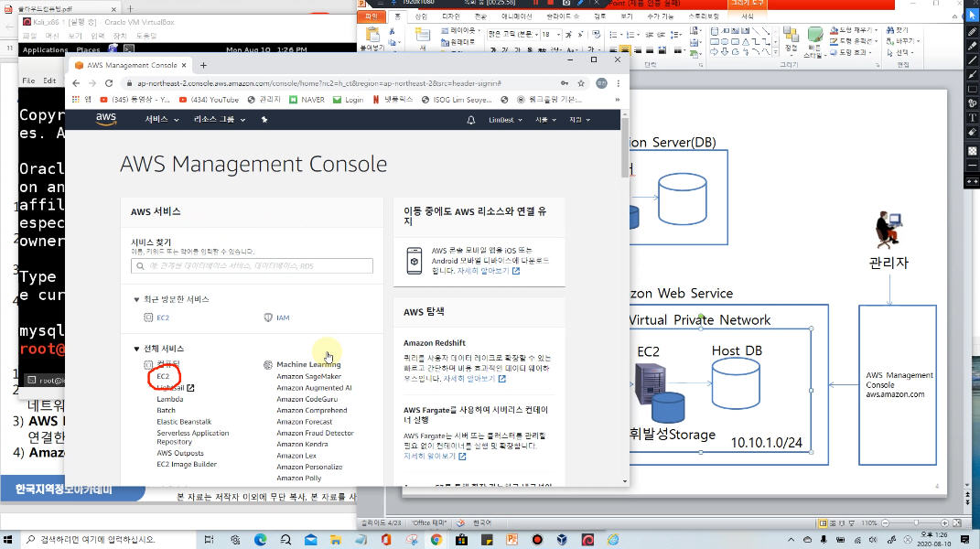
Task: Open the Amazon SageMaker service link
Action: coord(308,376)
